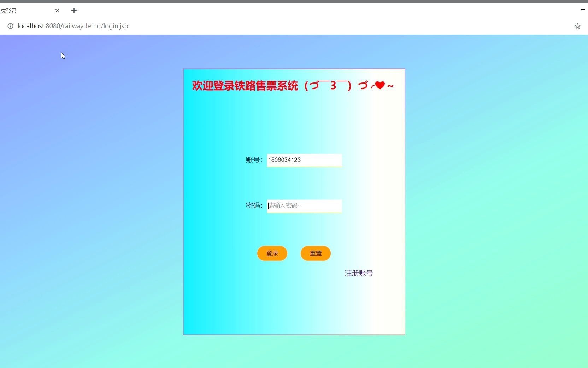This screenshot has width=588, height=368.
Task: Open a new browser tab
Action: (74, 11)
